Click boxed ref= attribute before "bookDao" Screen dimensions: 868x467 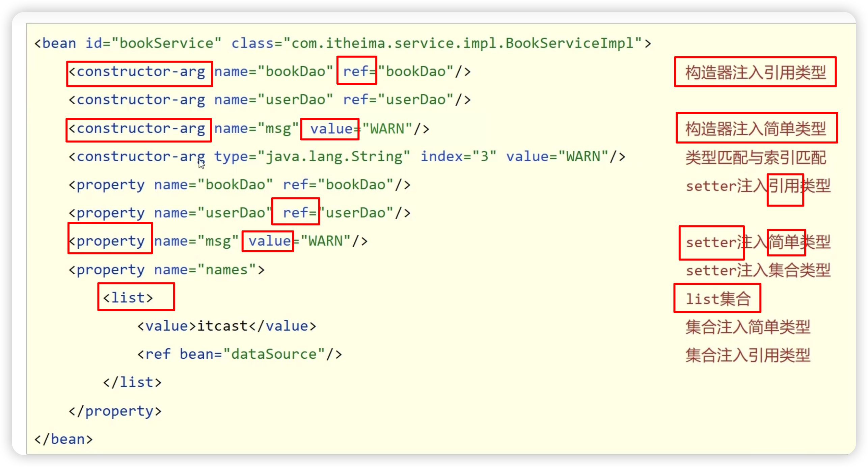pos(357,71)
